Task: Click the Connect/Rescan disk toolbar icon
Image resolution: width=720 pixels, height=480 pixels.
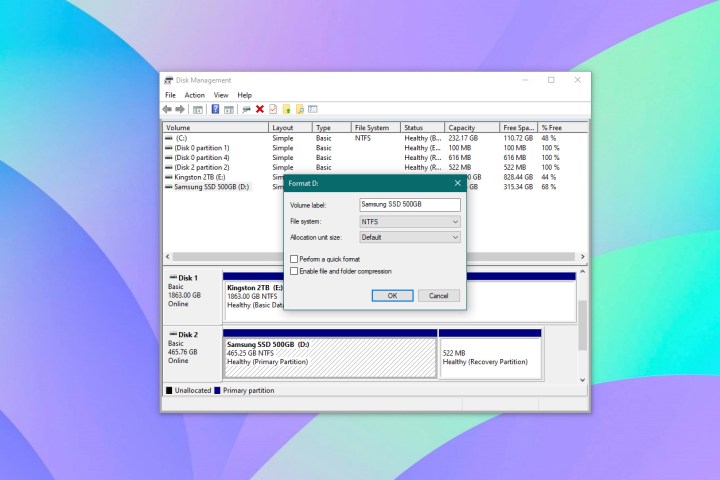Action: coord(247,109)
